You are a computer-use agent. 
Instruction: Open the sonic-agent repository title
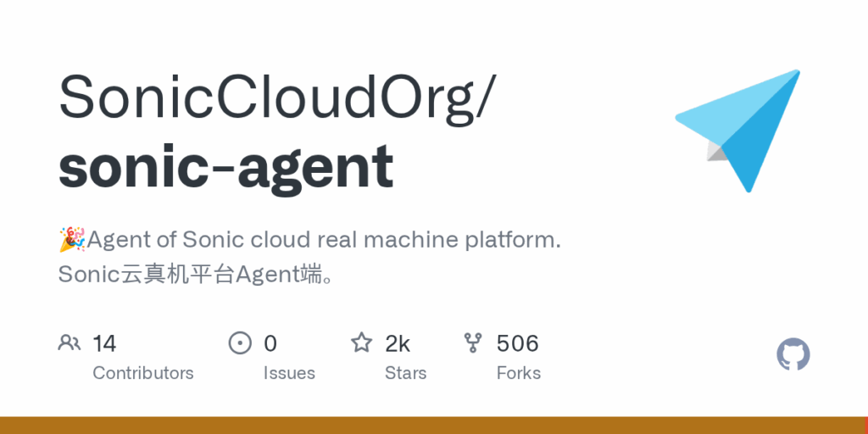click(x=225, y=166)
